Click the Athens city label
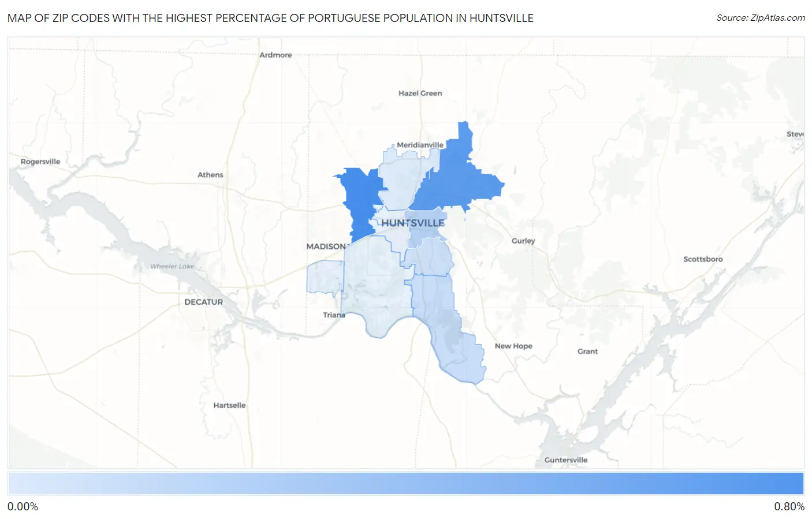Image resolution: width=812 pixels, height=519 pixels. [x=210, y=175]
